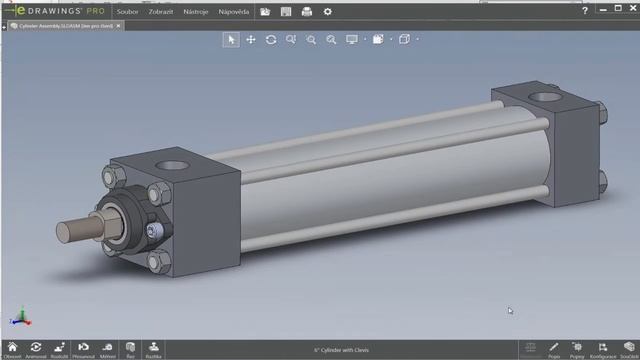Switch to the Cylinder Assembly document tab

(65, 26)
